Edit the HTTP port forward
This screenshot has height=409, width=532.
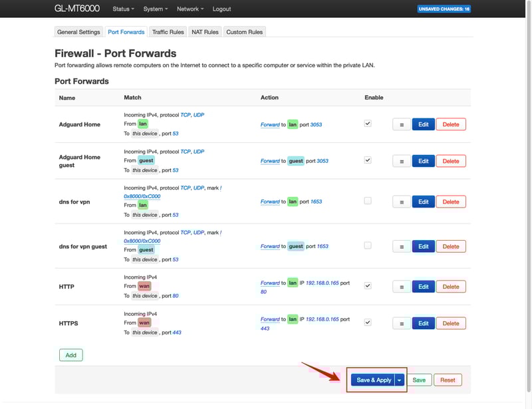[x=424, y=287]
